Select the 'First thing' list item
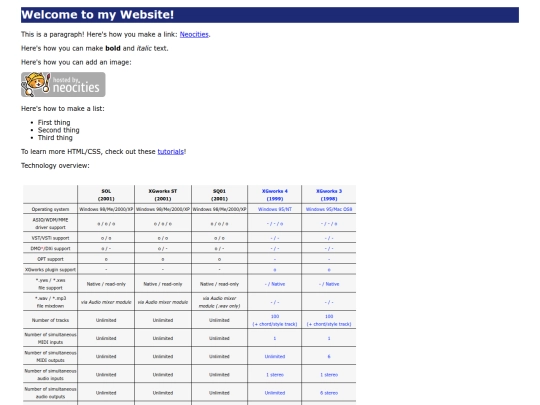 click(x=54, y=123)
